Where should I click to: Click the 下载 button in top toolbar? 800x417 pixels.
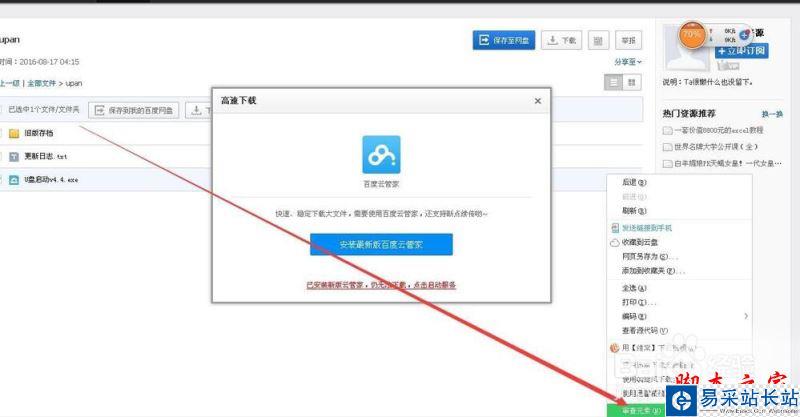pos(561,40)
